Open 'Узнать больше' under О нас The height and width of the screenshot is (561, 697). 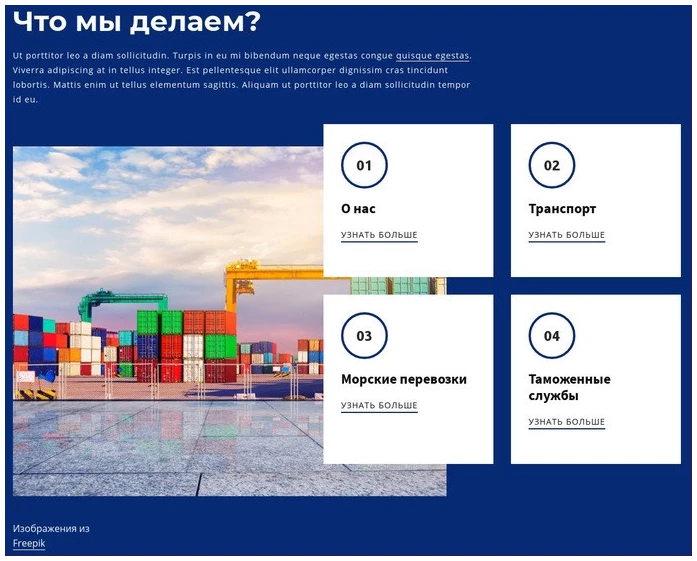pos(379,235)
